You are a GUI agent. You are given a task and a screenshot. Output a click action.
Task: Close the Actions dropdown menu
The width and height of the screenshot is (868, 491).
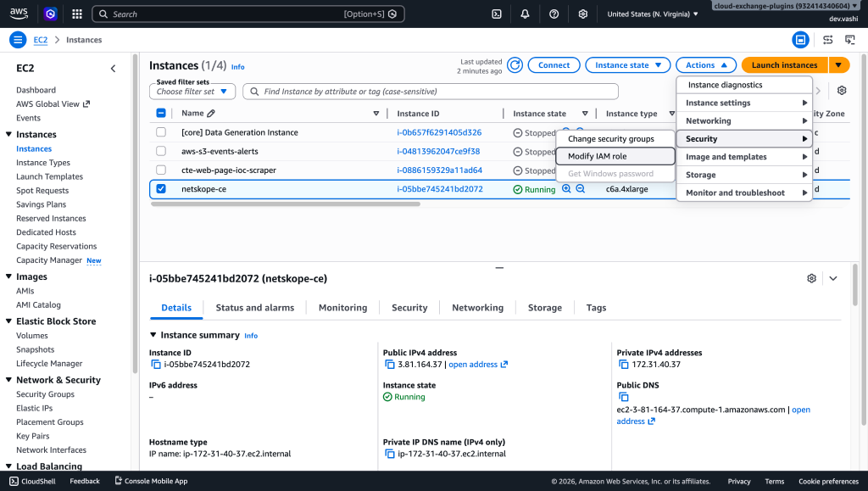coord(706,65)
